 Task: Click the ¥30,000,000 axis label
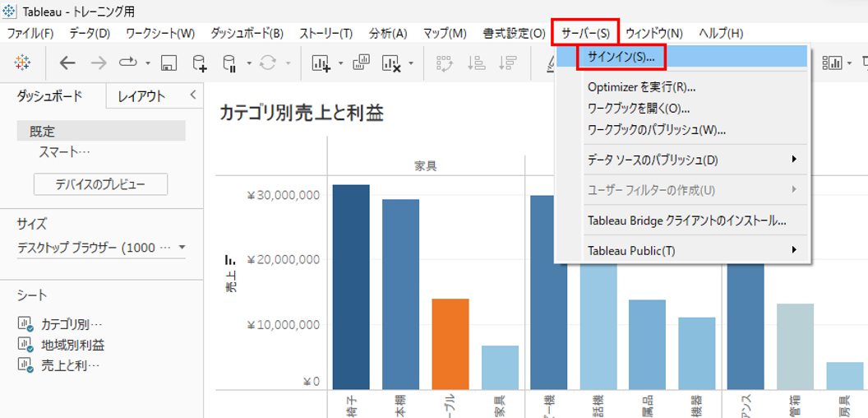coord(283,195)
